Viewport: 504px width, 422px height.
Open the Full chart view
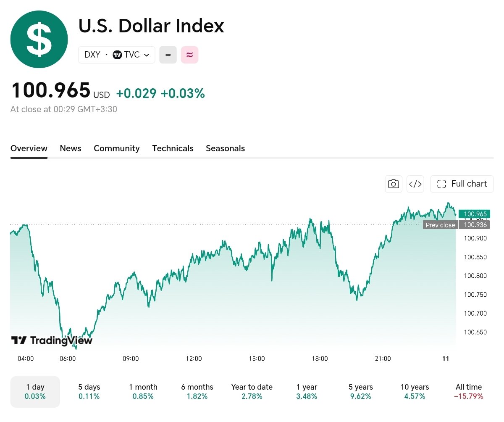tap(462, 184)
